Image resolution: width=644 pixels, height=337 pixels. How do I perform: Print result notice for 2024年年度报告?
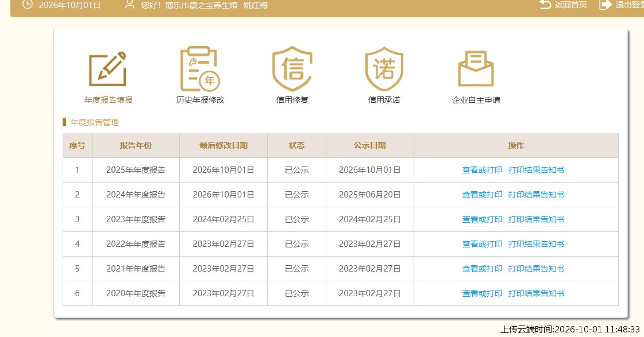[537, 195]
